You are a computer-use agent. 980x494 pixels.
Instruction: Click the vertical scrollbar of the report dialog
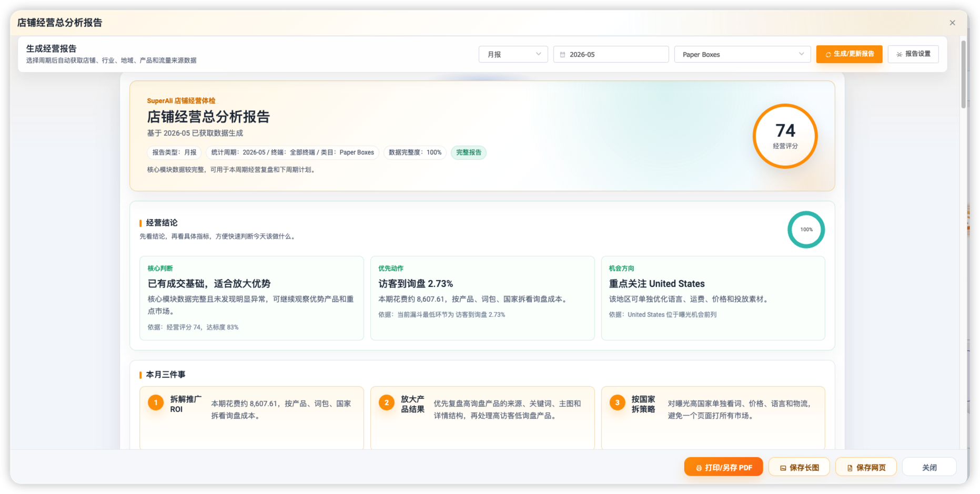[x=964, y=74]
